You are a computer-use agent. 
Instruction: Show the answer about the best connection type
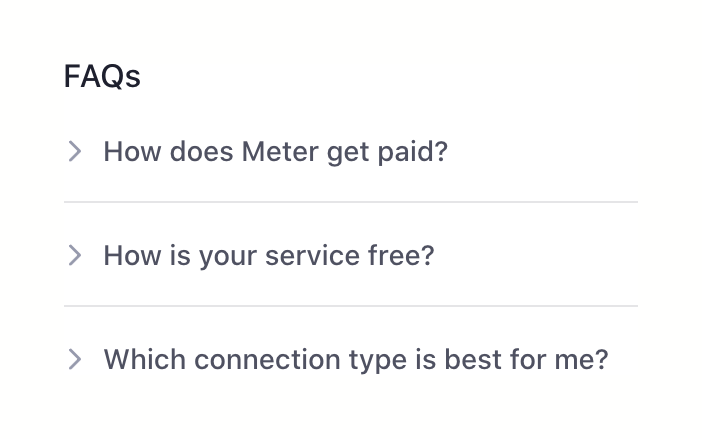(355, 360)
